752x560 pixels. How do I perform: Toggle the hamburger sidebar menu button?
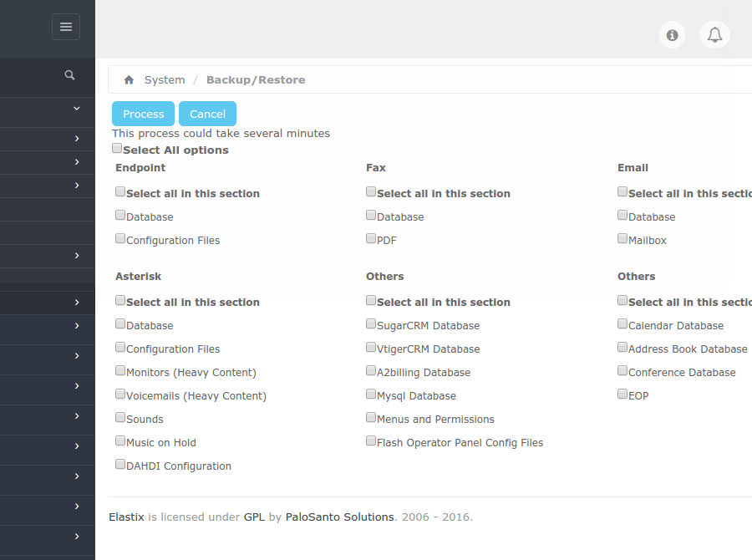point(66,27)
